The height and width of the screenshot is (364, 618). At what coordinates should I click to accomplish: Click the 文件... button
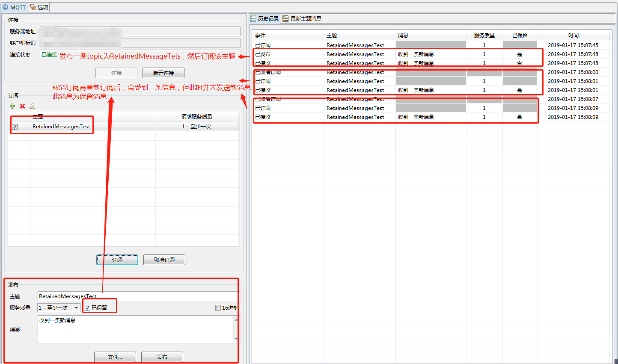(x=115, y=357)
